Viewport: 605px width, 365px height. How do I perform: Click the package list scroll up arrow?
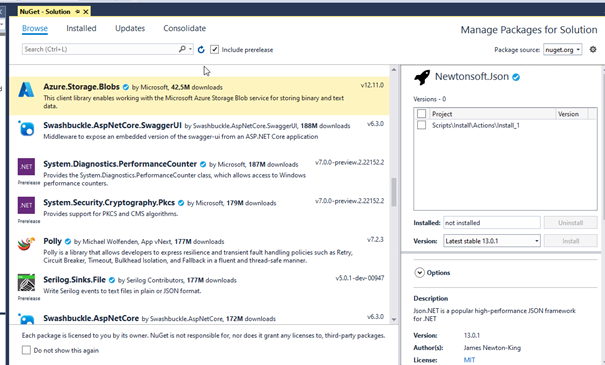point(394,70)
